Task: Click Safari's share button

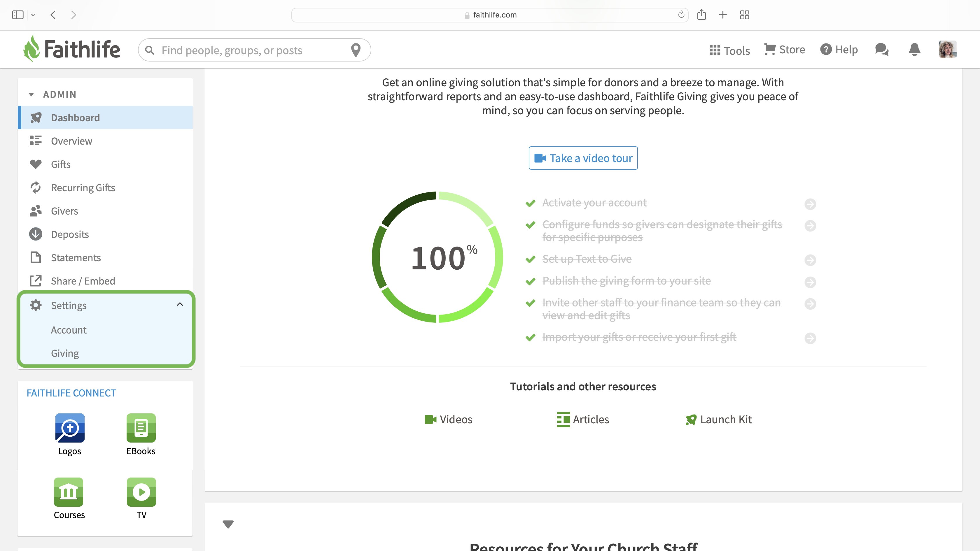Action: coord(701,15)
